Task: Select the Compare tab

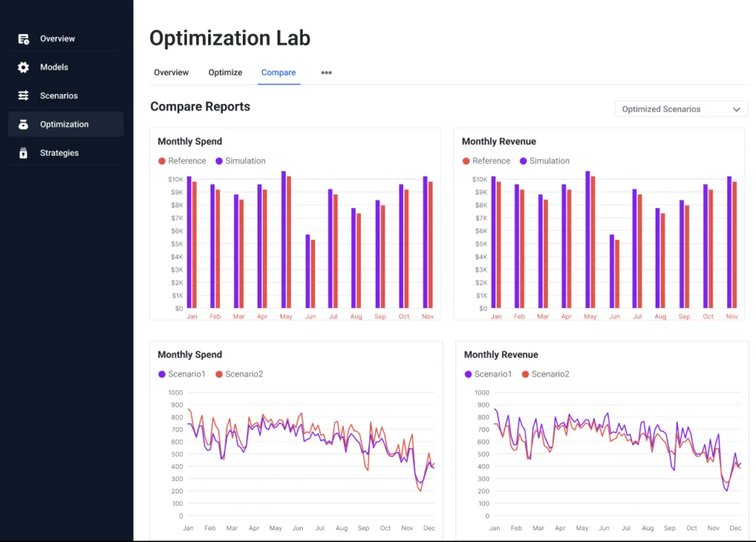Action: [278, 73]
